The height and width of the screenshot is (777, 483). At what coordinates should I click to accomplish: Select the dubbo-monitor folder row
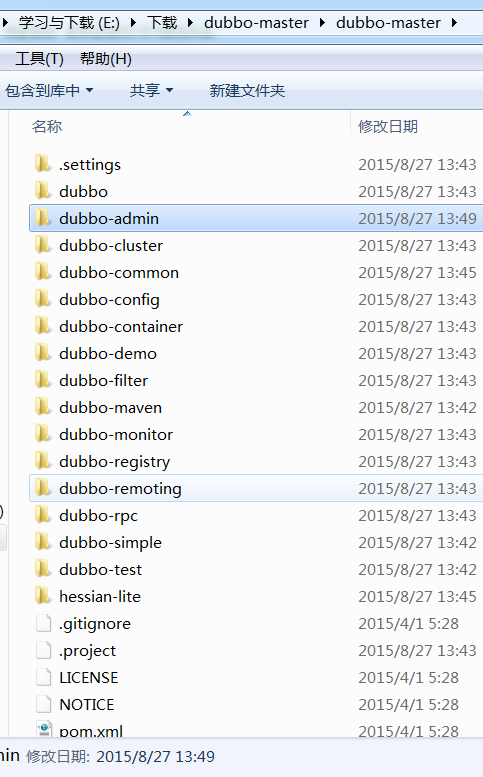click(256, 435)
